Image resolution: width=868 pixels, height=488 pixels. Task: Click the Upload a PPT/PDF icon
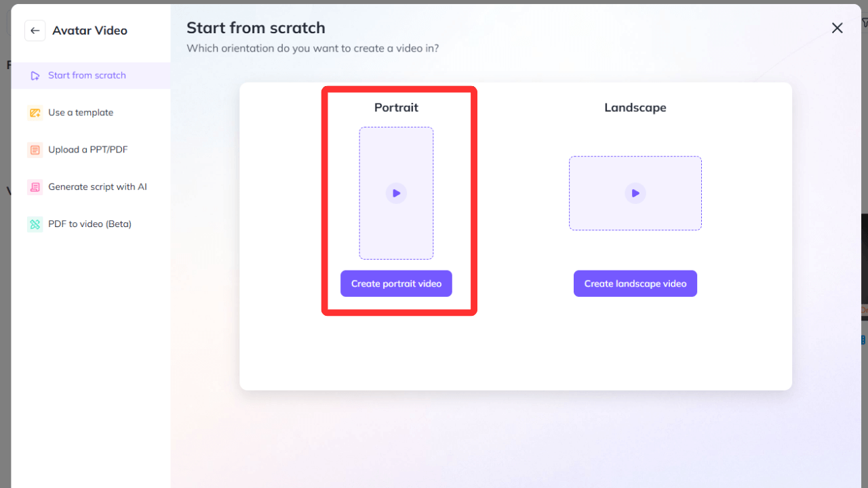pos(35,150)
